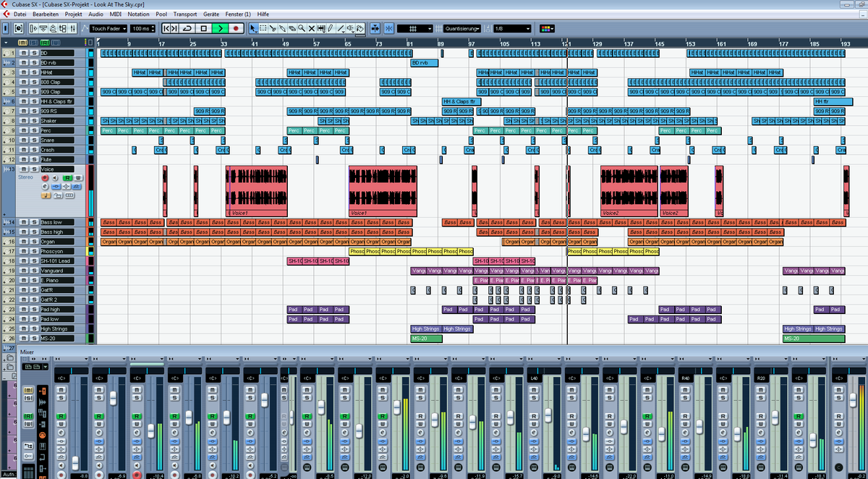Open the 1/8 quantize value dropdown

512,28
